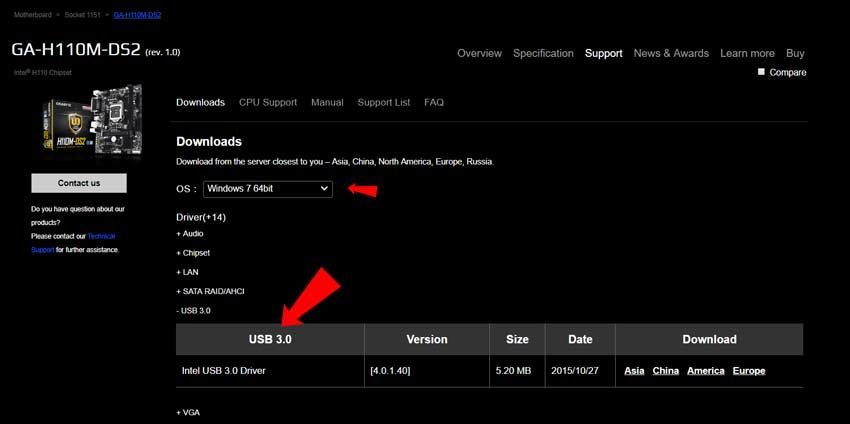This screenshot has width=850, height=424.
Task: Open the News & Awards tab
Action: tap(671, 53)
